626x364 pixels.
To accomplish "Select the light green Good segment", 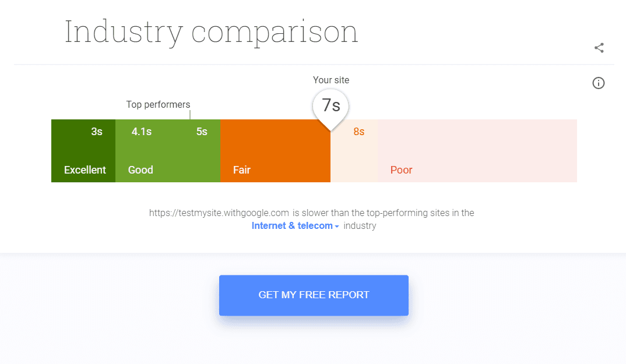I will [168, 151].
